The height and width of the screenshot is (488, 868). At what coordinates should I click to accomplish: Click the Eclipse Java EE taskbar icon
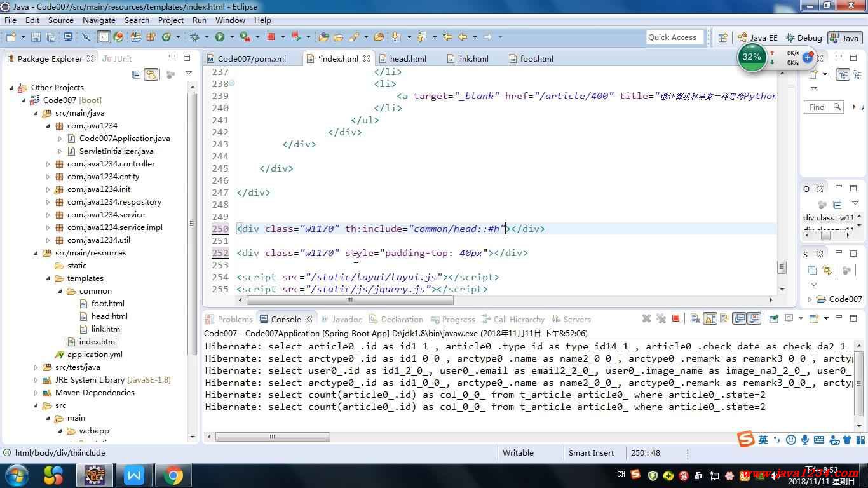tap(95, 475)
